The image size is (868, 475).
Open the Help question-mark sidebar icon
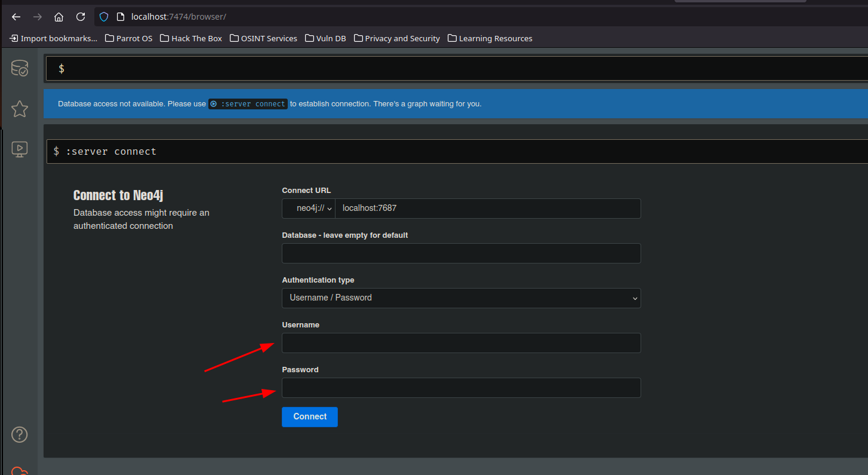20,434
